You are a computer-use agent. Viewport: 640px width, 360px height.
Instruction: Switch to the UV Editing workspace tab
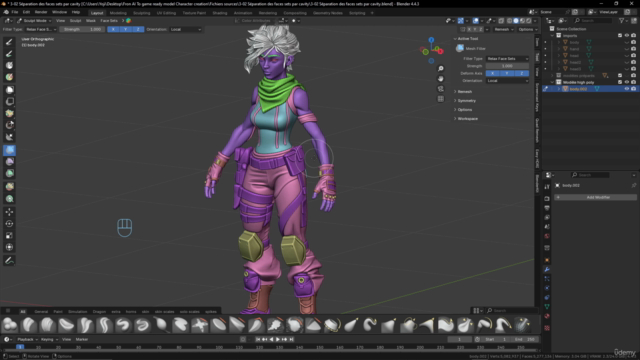pos(166,13)
